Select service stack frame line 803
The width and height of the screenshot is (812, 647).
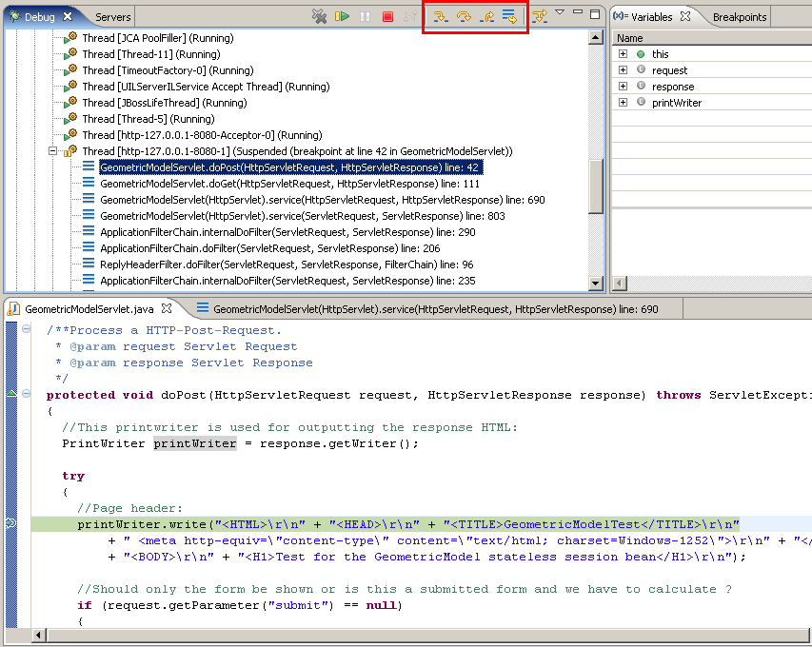(x=303, y=216)
